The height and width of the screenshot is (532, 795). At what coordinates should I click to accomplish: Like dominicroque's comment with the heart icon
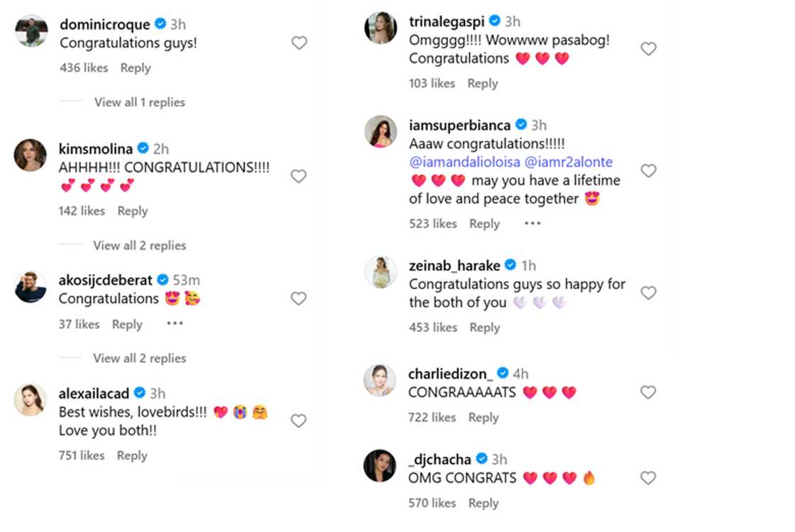299,43
